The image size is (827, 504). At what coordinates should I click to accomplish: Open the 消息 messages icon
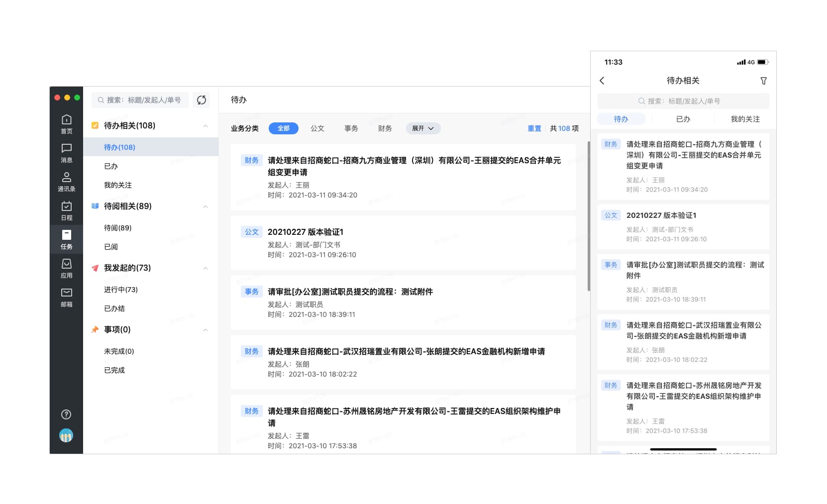point(67,153)
